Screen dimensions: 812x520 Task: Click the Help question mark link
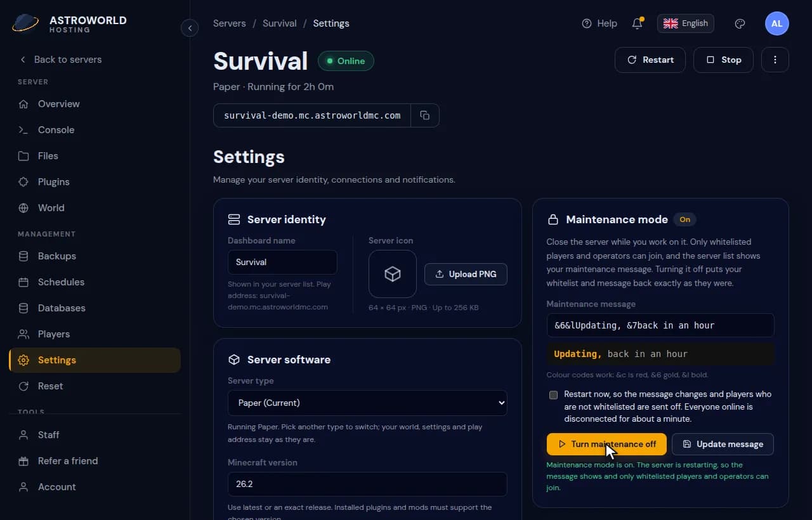pos(599,23)
